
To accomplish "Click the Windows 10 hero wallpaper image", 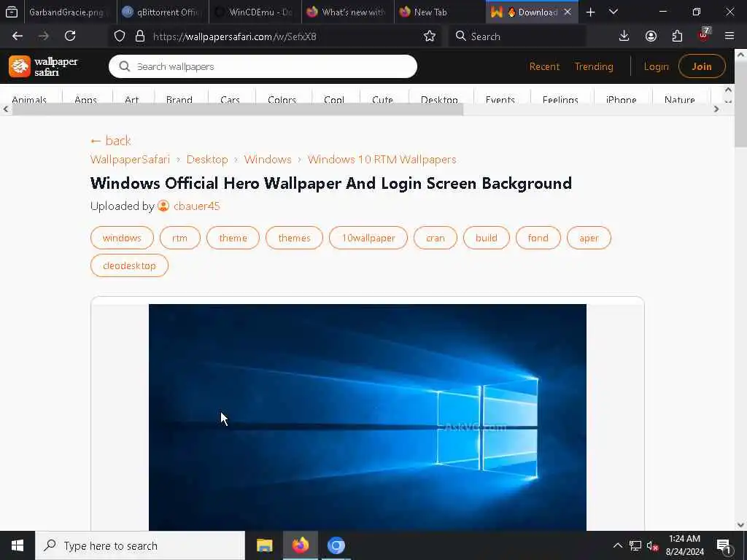I will pos(368,417).
